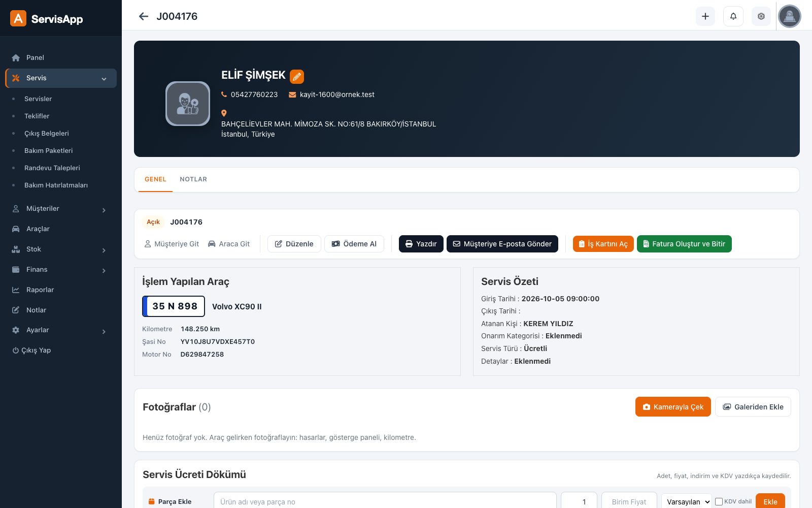Image resolution: width=812 pixels, height=508 pixels.
Task: Switch to the GENEL tab
Action: point(155,179)
